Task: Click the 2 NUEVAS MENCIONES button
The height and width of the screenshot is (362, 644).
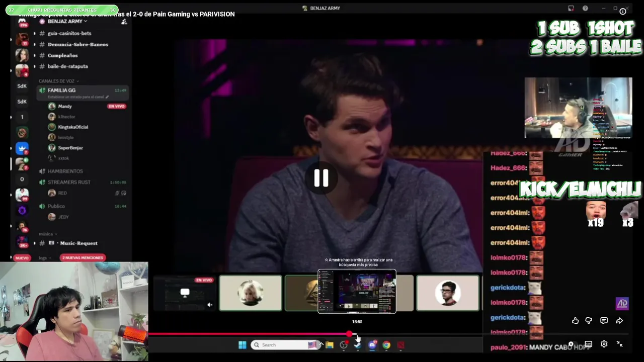Action: pos(83,258)
